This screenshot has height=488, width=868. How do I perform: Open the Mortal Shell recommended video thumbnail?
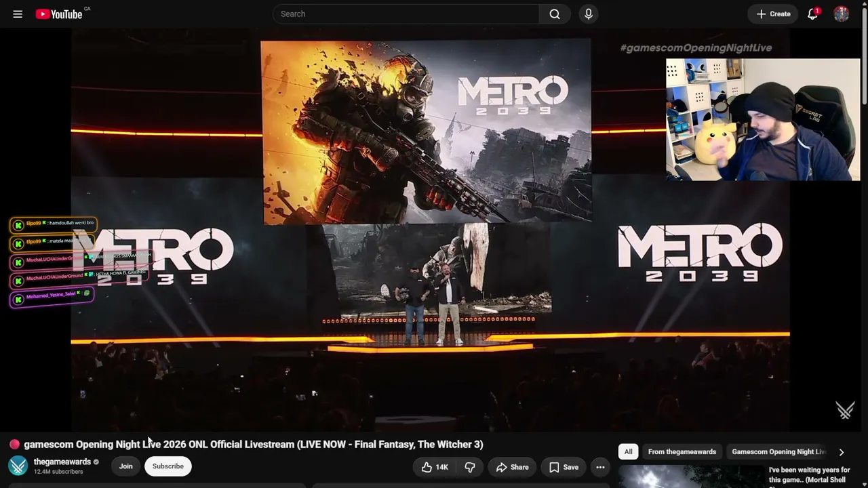pos(691,476)
